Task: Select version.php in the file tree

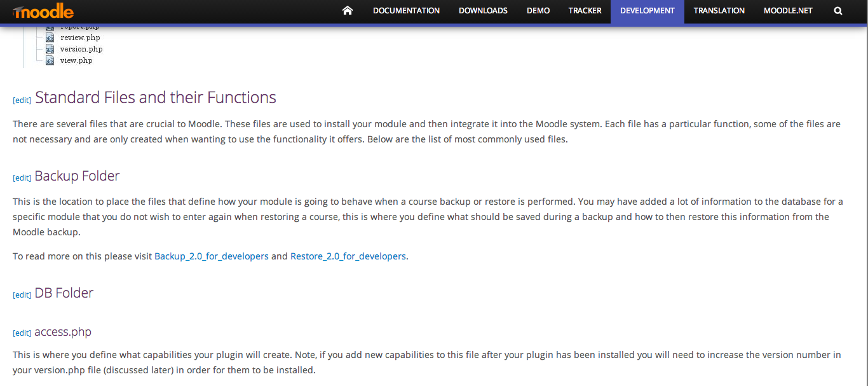Action: pyautogui.click(x=81, y=49)
